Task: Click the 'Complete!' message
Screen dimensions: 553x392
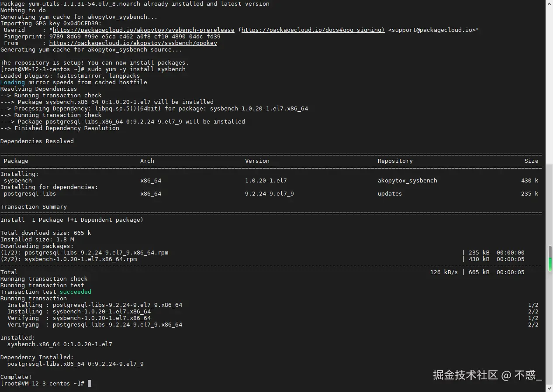Action: [x=16, y=377]
